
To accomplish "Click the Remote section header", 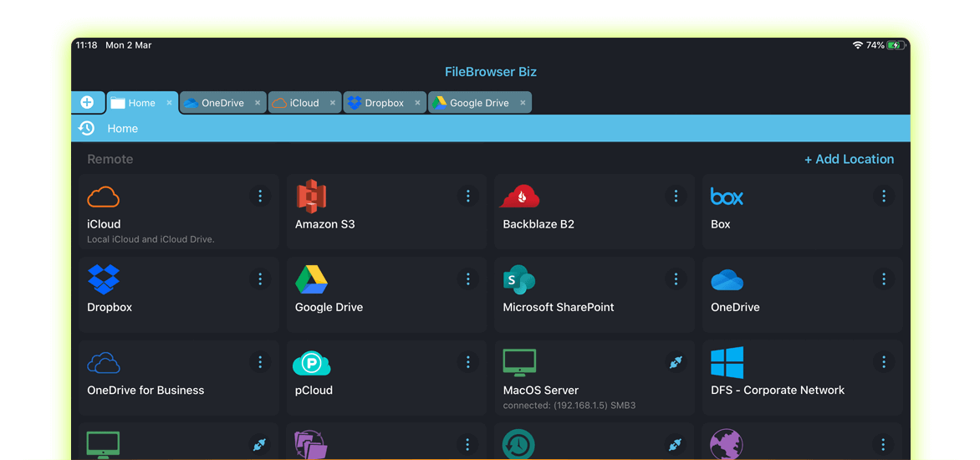I will point(110,160).
